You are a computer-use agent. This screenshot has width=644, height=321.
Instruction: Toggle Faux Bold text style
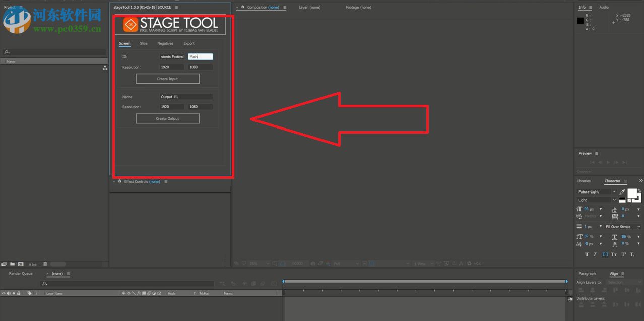[587, 254]
